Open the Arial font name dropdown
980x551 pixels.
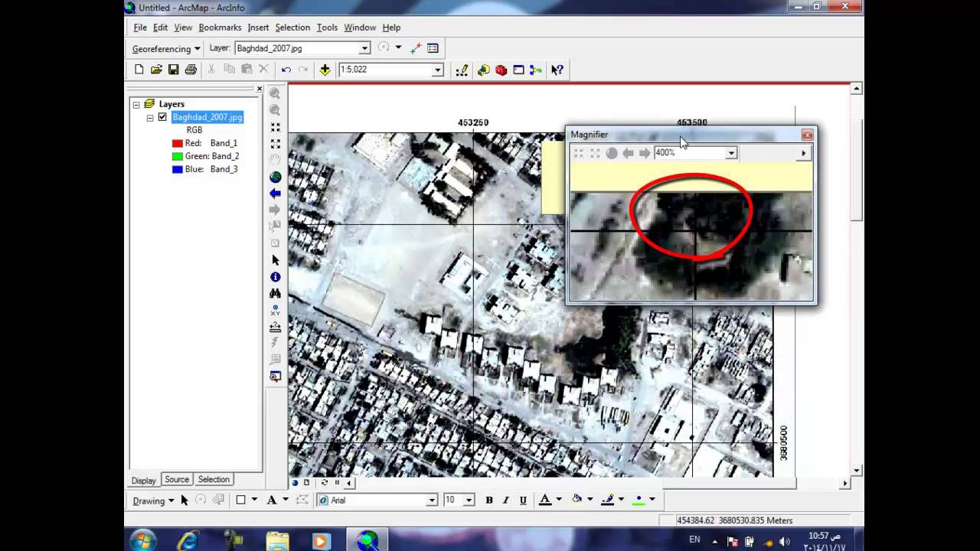432,500
